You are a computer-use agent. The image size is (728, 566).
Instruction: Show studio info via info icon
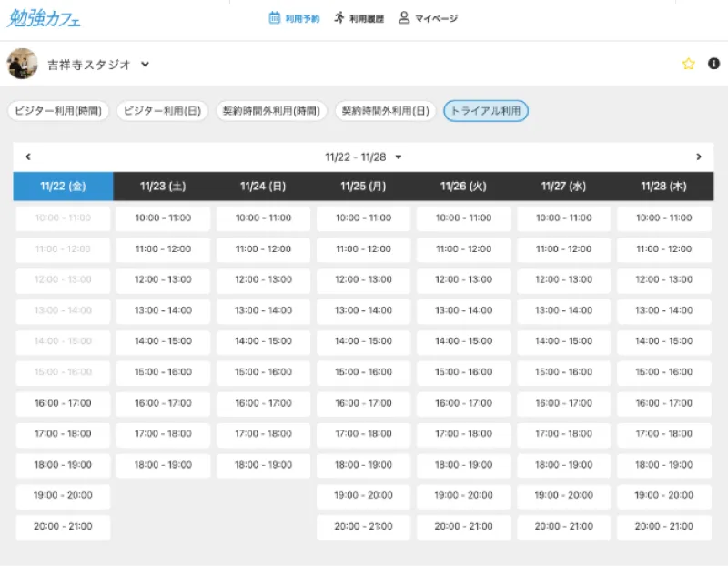tap(713, 64)
